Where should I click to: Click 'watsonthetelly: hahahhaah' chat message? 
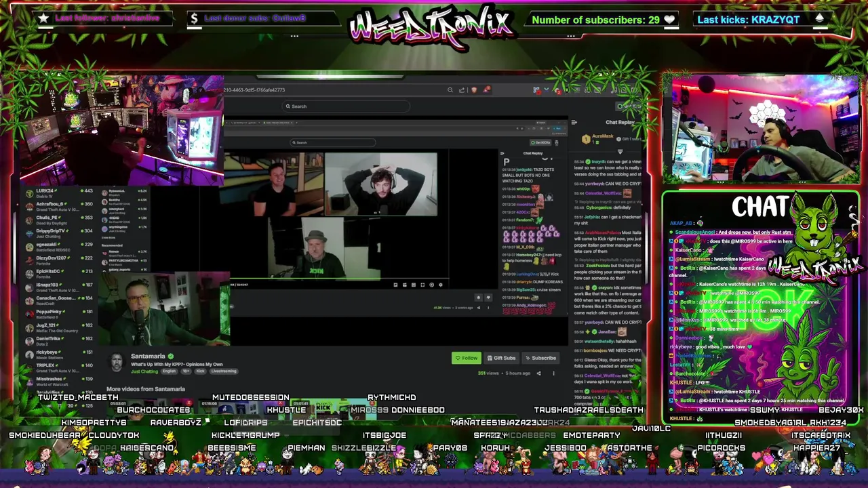tap(606, 342)
